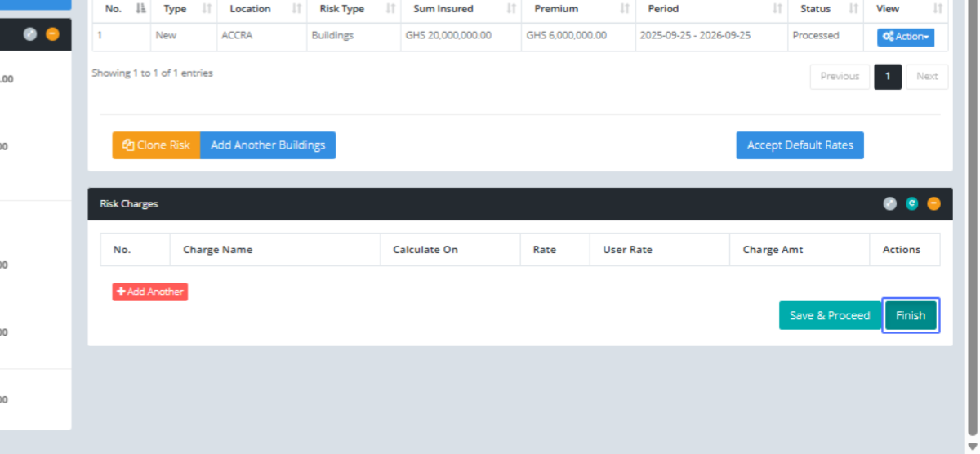Click Add Another Buildings
Image resolution: width=980 pixels, height=454 pixels.
pos(268,145)
